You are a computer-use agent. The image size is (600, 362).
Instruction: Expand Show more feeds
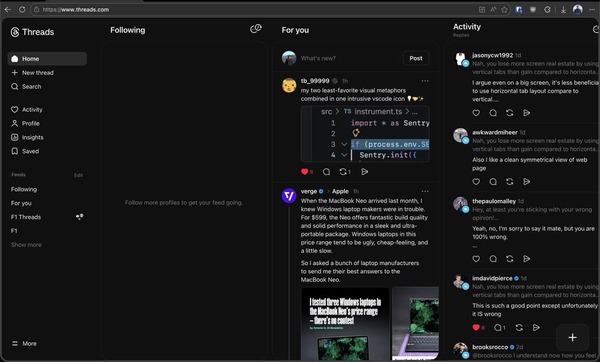click(x=26, y=245)
